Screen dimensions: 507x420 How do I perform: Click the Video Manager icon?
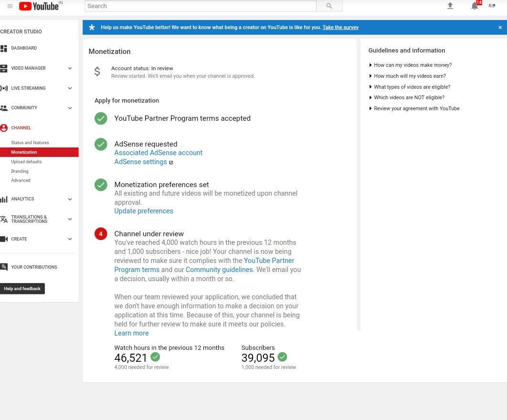tap(3, 68)
